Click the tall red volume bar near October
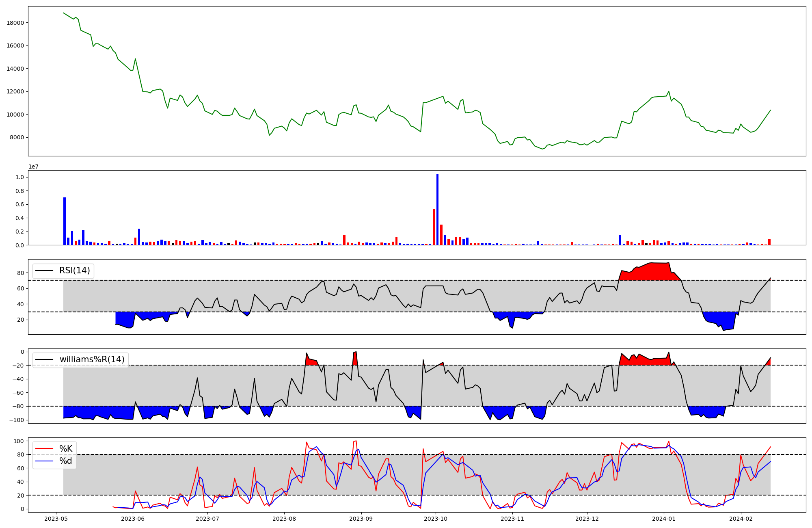 tap(434, 227)
